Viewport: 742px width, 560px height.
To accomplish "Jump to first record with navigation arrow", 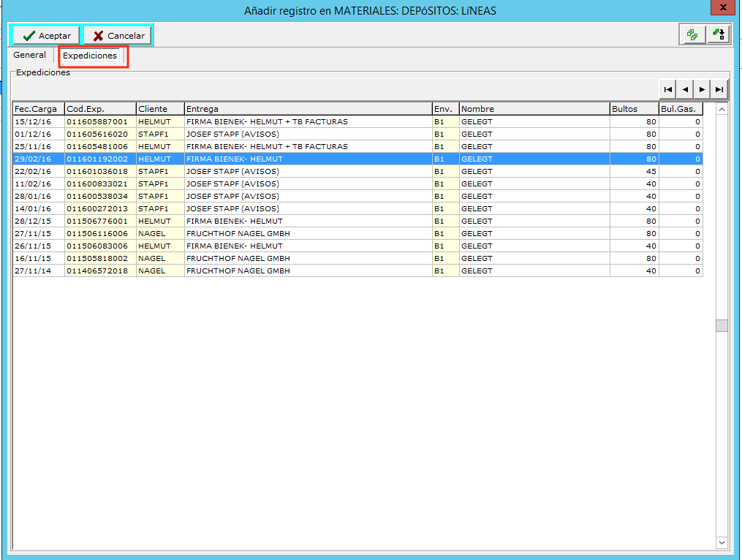I will (667, 89).
